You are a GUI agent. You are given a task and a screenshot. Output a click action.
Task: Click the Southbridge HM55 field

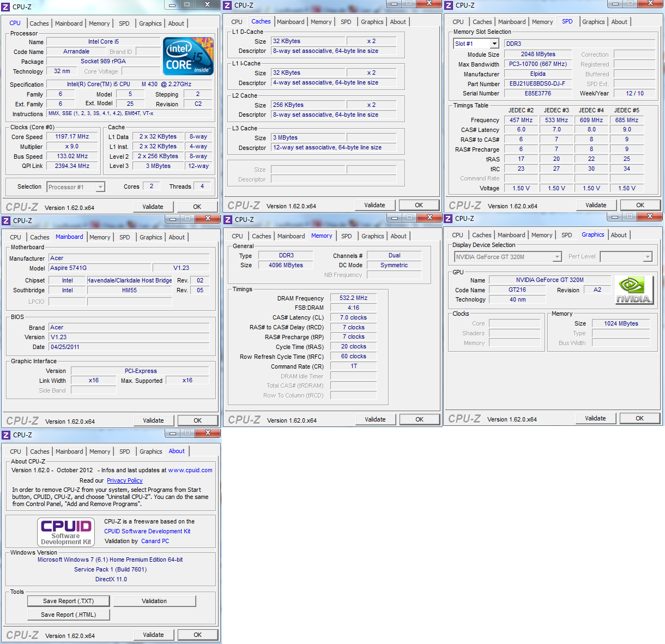[129, 291]
